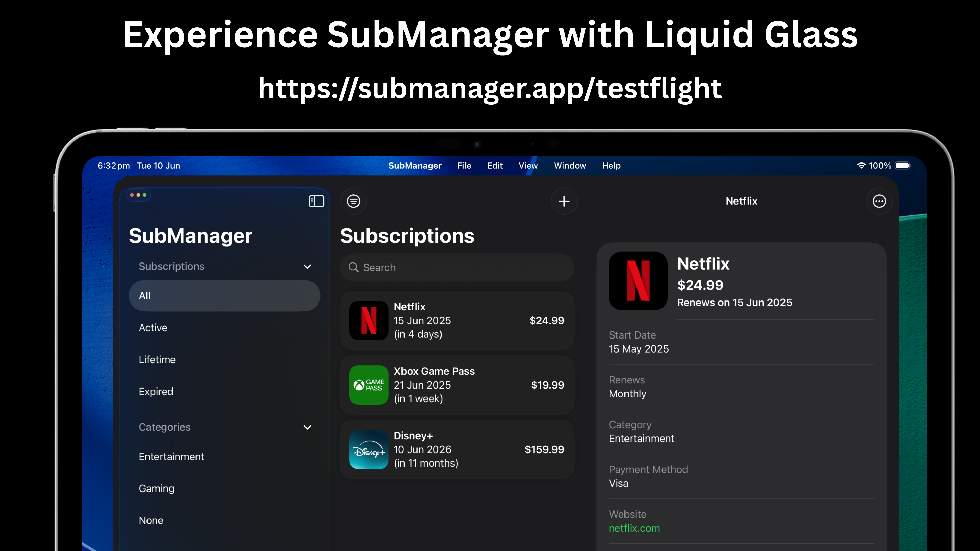This screenshot has width=980, height=551.
Task: Click the '(in 1 week)' renewal text
Action: pos(419,399)
